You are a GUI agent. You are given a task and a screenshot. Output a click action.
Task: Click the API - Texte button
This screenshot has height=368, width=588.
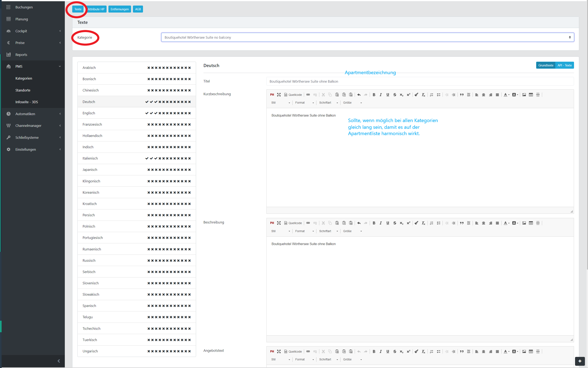(564, 65)
